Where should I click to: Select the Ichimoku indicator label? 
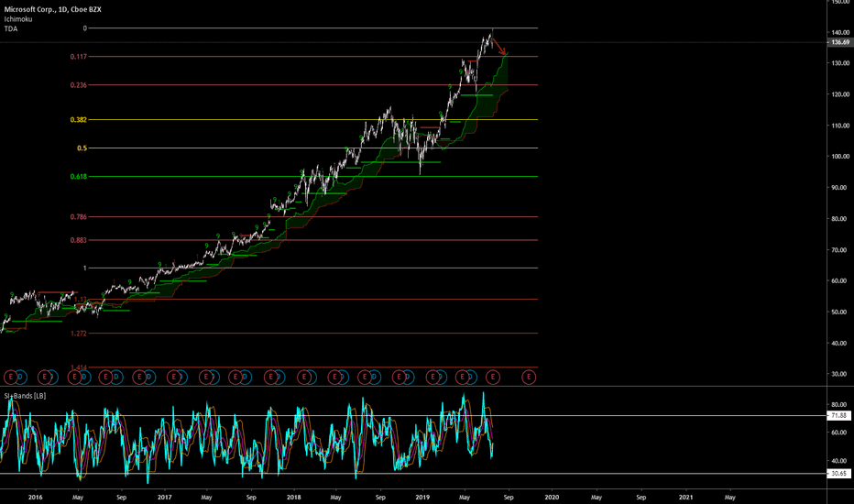pyautogui.click(x=18, y=19)
